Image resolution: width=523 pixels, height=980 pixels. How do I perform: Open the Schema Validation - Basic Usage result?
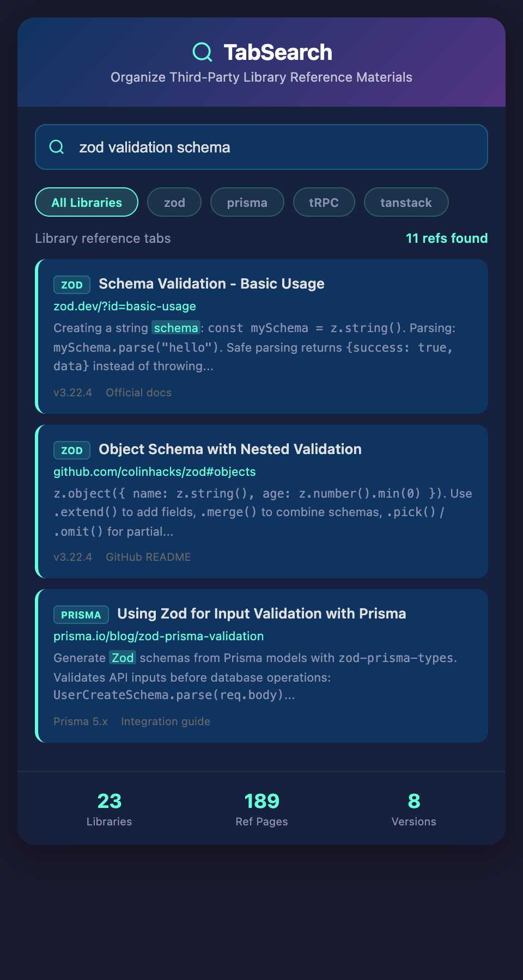tap(211, 284)
